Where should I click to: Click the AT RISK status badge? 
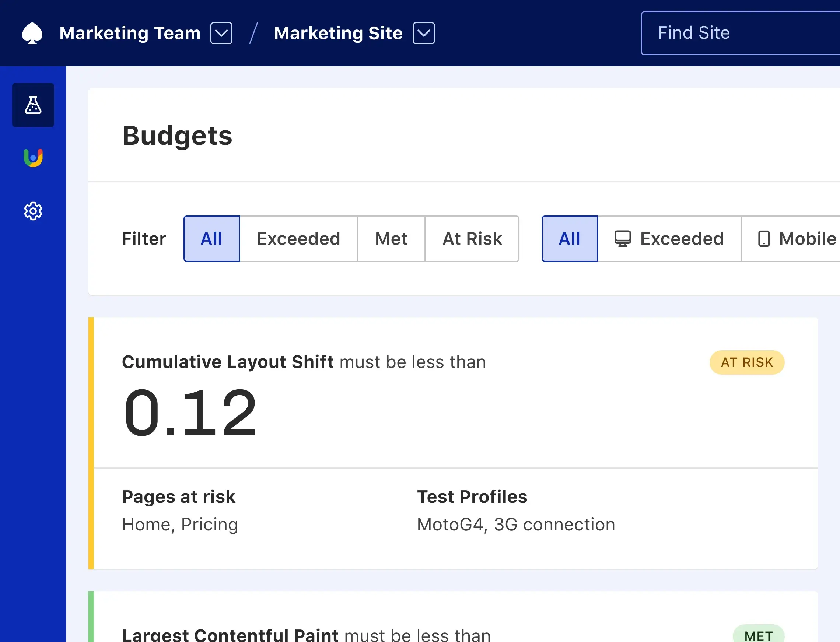coord(747,362)
